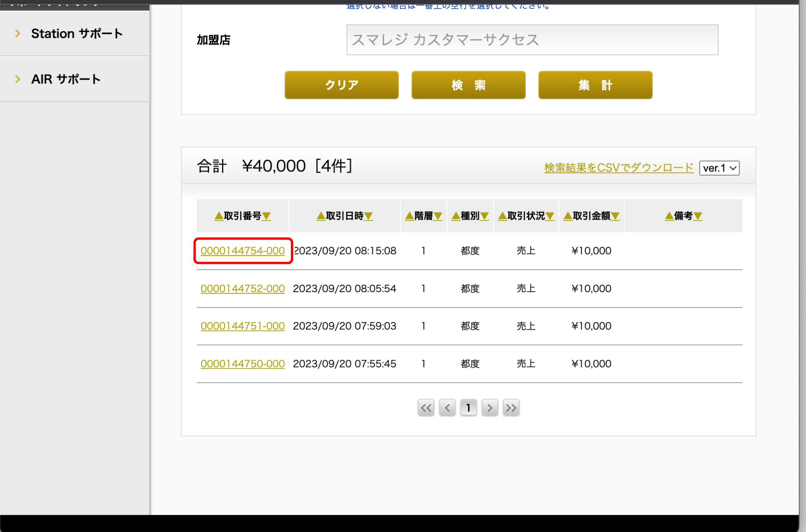Click the date 2023/09/20 08:05:54
The height and width of the screenshot is (532, 806).
tap(345, 288)
